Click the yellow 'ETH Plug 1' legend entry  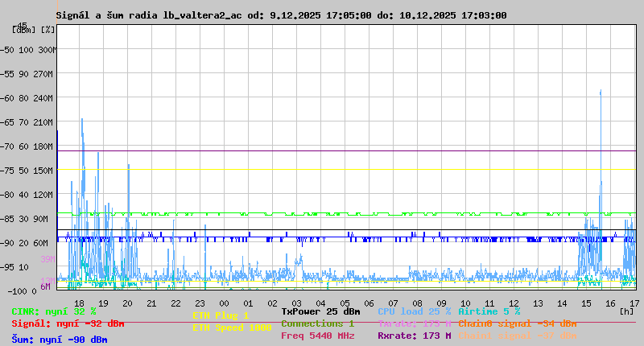221,315
